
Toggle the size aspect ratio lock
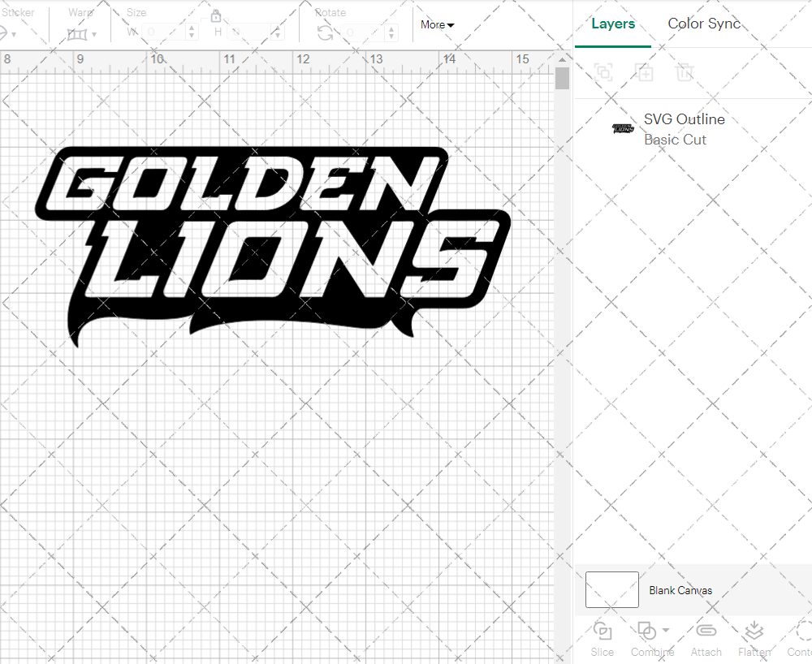[x=216, y=15]
